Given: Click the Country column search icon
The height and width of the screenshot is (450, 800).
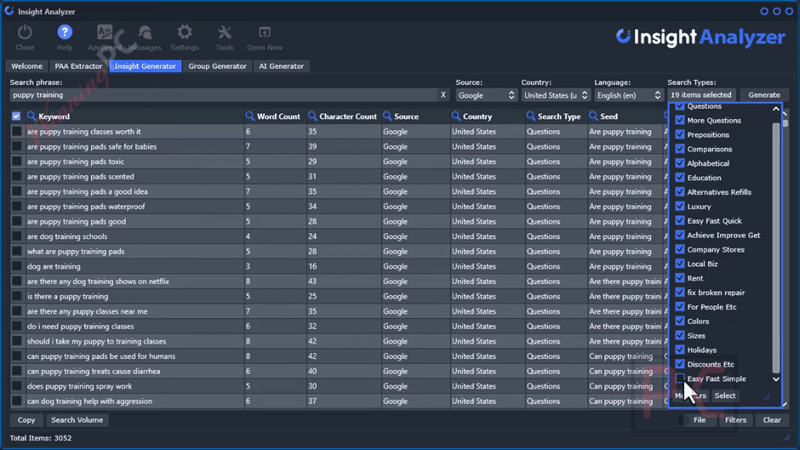Looking at the screenshot, I should pyautogui.click(x=456, y=116).
